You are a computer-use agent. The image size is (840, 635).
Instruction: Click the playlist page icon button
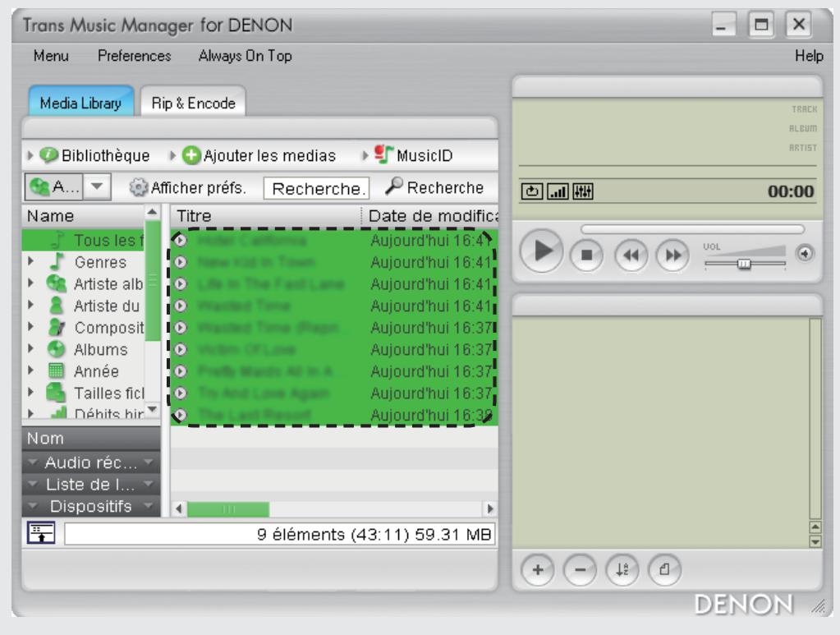pyautogui.click(x=664, y=569)
